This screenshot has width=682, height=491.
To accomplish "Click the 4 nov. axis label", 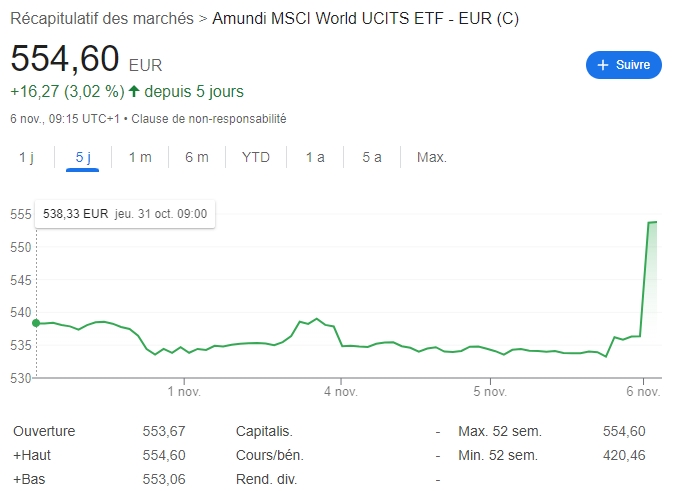I will point(340,391).
